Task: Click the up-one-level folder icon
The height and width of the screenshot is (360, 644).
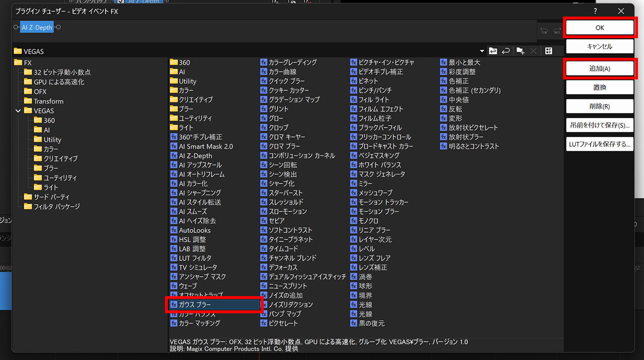Action: click(494, 51)
